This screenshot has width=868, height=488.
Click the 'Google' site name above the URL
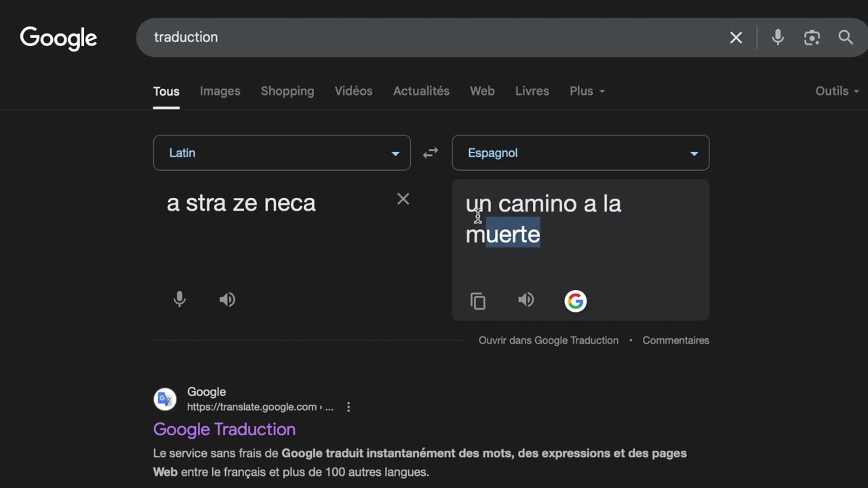[x=207, y=392]
